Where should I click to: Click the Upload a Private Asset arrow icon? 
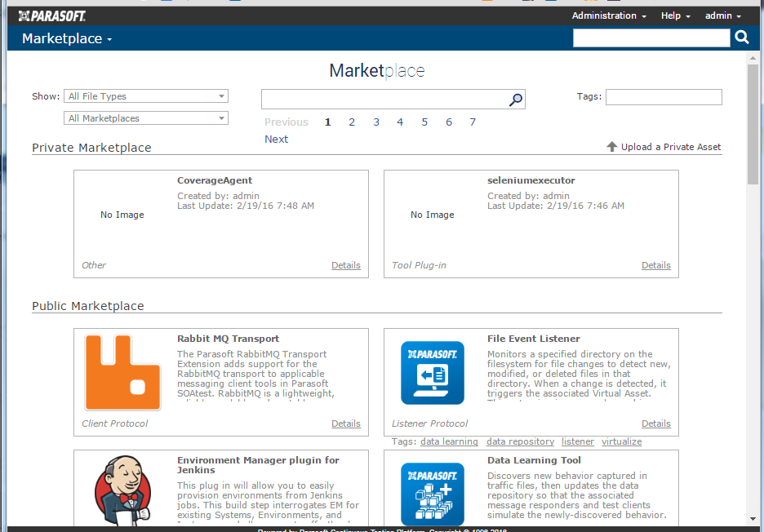(611, 147)
